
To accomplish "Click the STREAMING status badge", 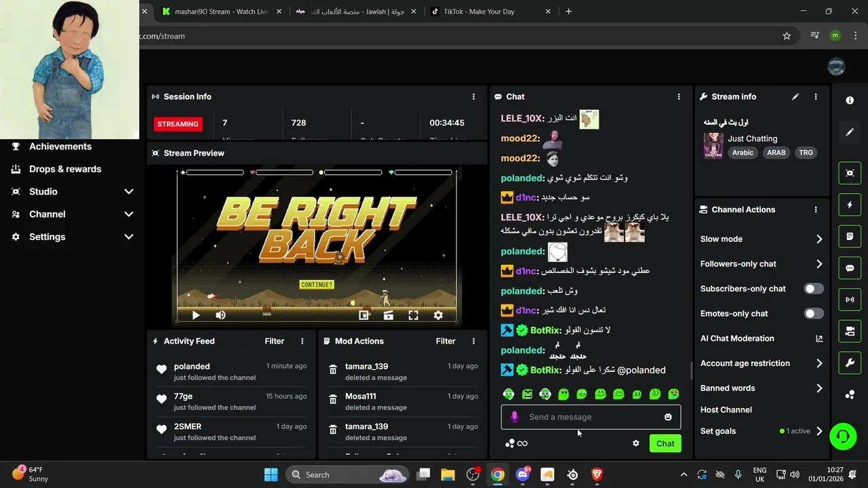I will tap(178, 124).
